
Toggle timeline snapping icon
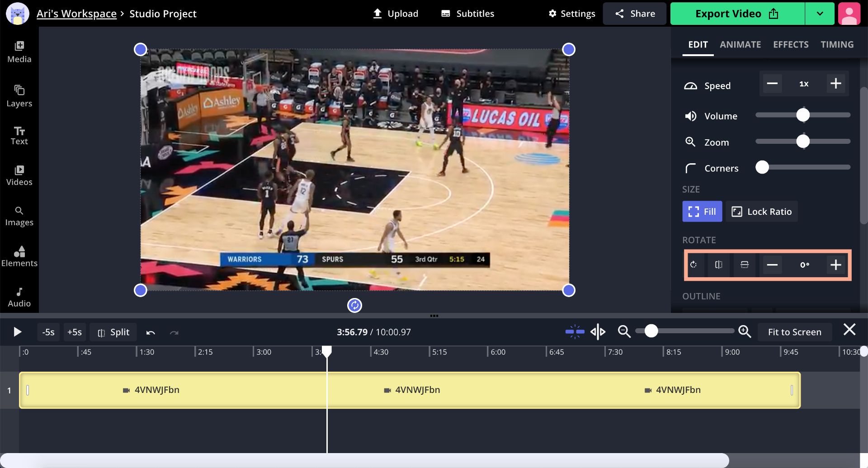(575, 332)
